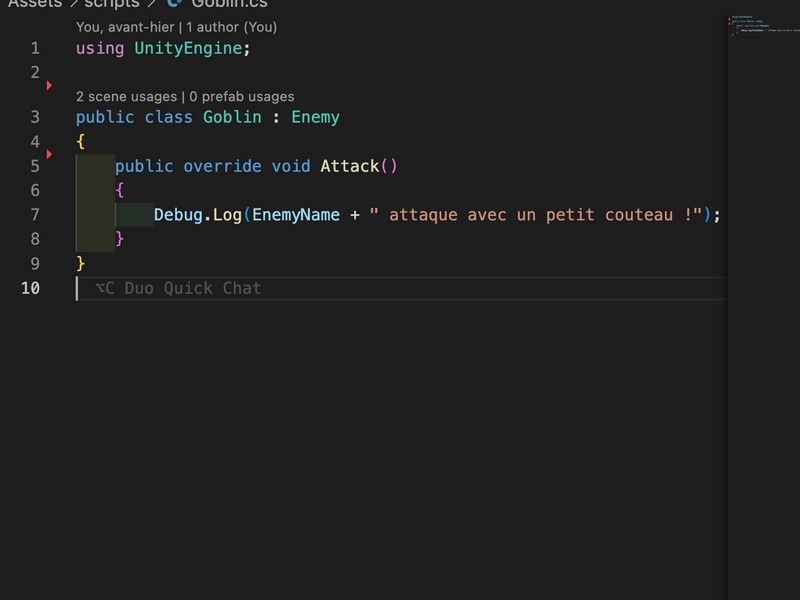800x600 pixels.
Task: Click line number 7 in the gutter
Action: [35, 214]
